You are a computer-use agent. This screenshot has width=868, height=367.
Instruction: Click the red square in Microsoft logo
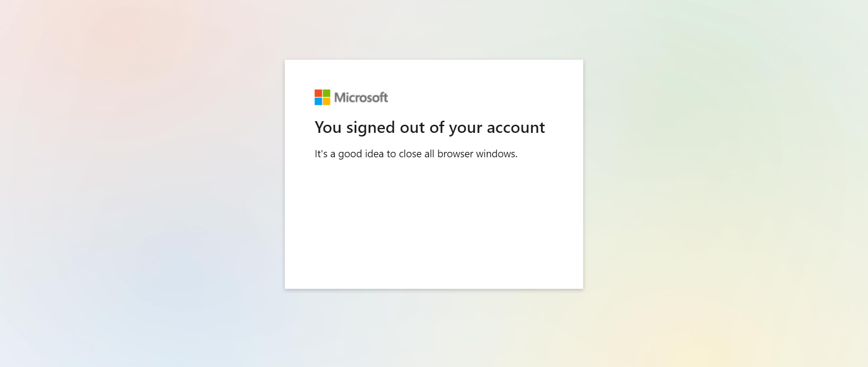coord(318,93)
